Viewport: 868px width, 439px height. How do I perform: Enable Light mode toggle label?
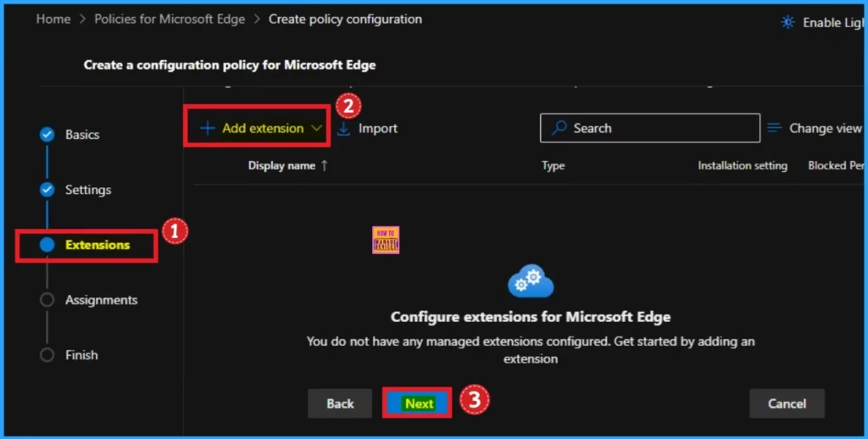click(832, 23)
